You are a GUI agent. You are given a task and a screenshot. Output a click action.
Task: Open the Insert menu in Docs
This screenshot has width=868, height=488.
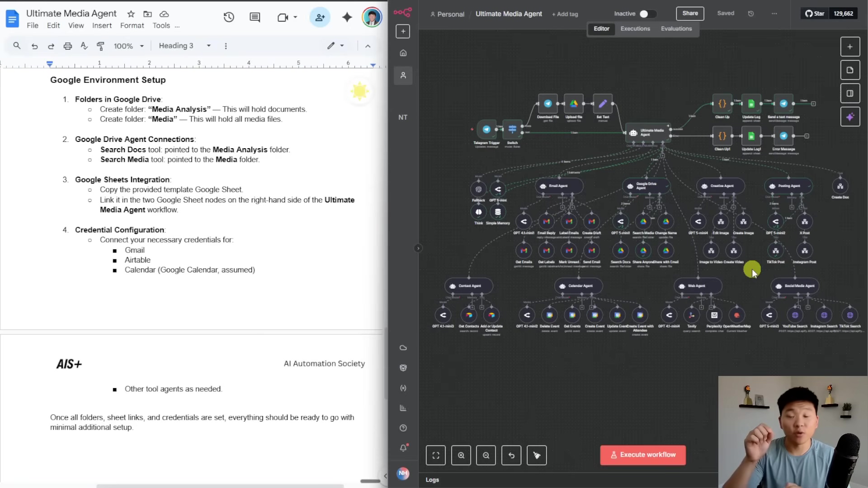pos(102,26)
